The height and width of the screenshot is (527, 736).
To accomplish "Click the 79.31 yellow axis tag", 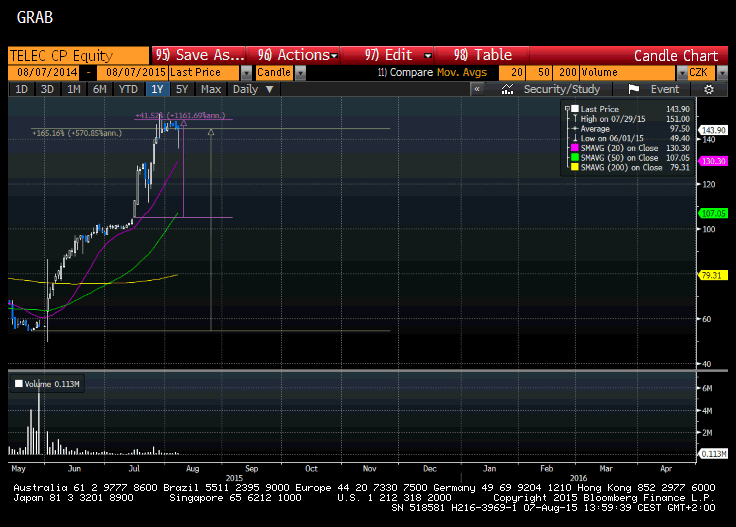I will pyautogui.click(x=713, y=275).
